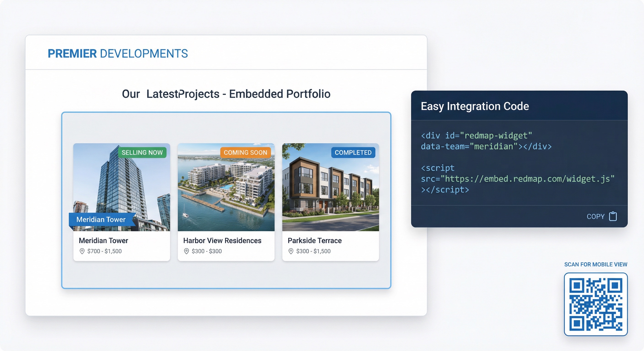This screenshot has width=644, height=351.
Task: Click the $300 - $1,500 price range
Action: [x=314, y=251]
